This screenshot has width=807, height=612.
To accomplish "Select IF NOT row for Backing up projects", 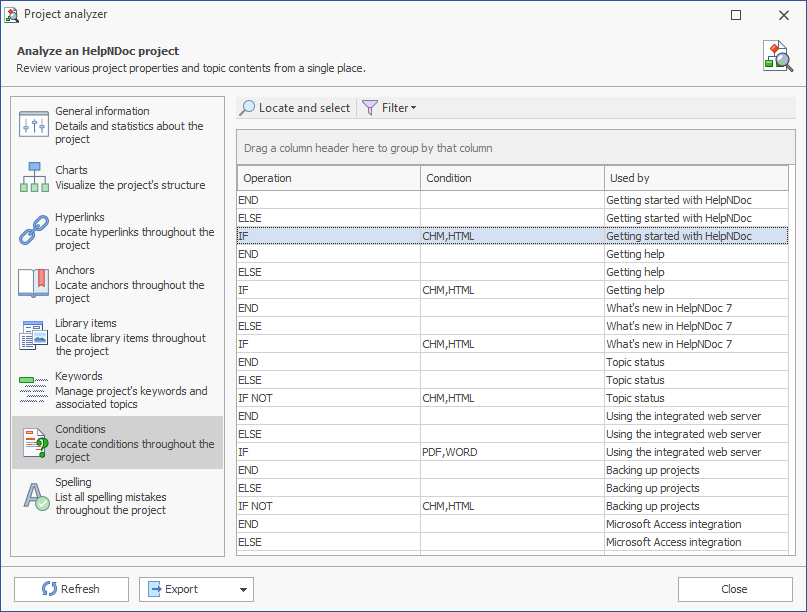I will (x=513, y=506).
